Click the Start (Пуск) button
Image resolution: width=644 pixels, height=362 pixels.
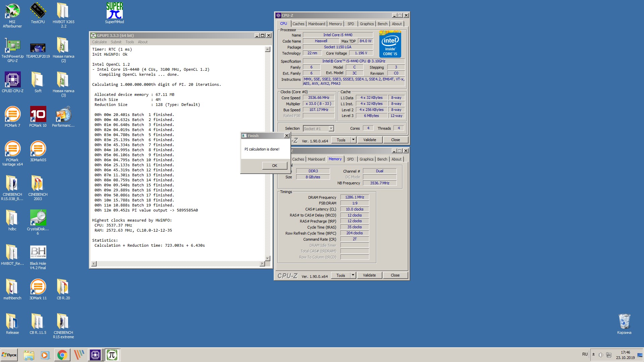point(9,355)
